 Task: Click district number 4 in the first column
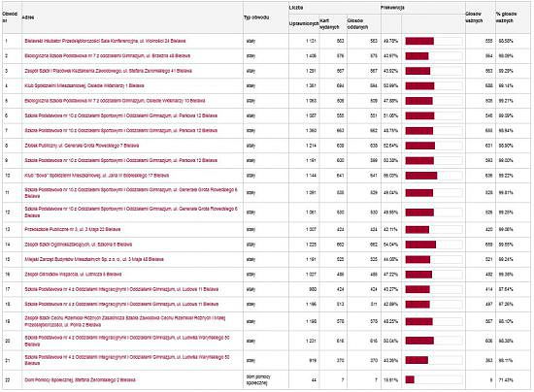point(6,85)
